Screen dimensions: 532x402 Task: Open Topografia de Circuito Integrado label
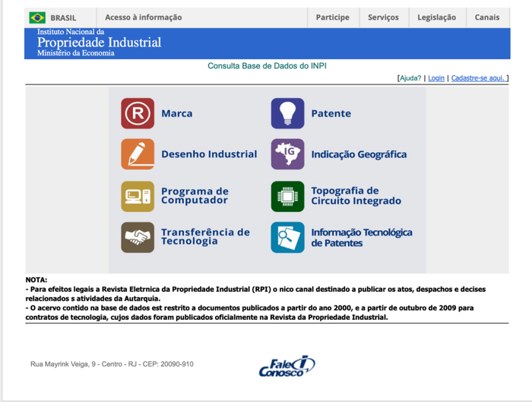tap(356, 196)
